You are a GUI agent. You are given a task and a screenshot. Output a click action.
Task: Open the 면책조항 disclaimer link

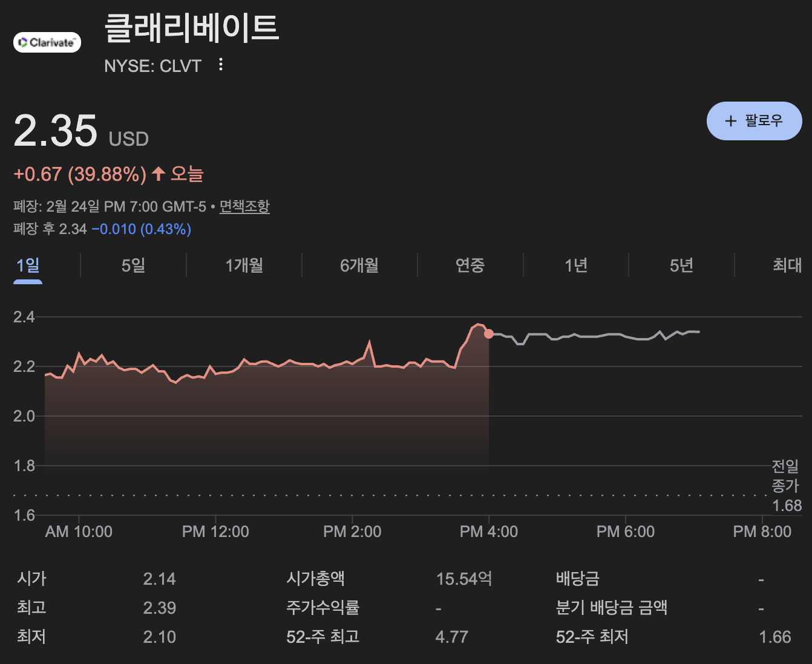point(244,207)
